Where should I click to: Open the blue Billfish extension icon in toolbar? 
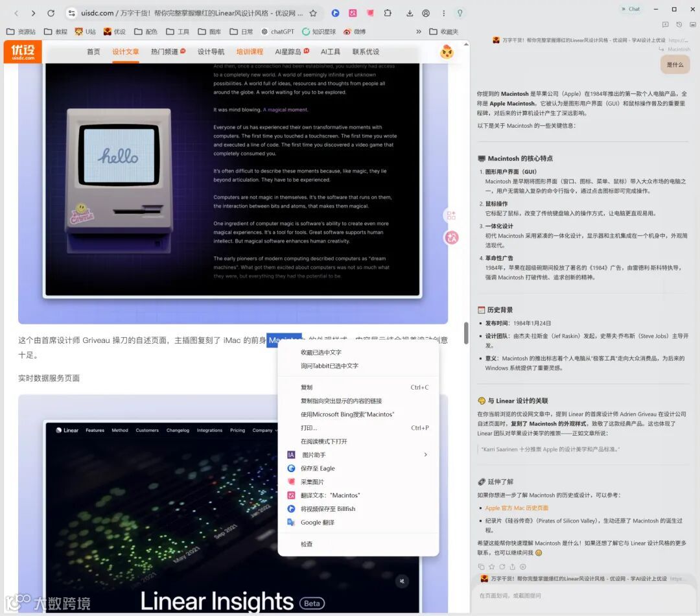335,14
